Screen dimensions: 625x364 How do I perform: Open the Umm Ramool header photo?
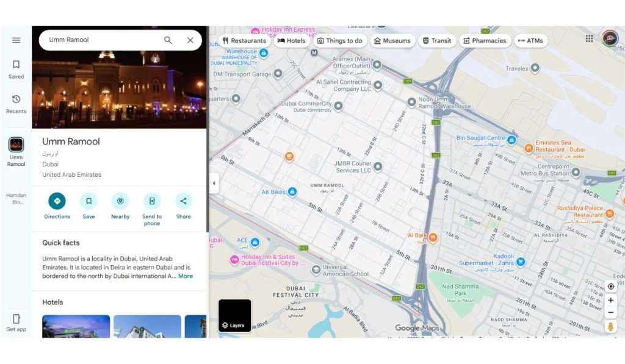119,90
